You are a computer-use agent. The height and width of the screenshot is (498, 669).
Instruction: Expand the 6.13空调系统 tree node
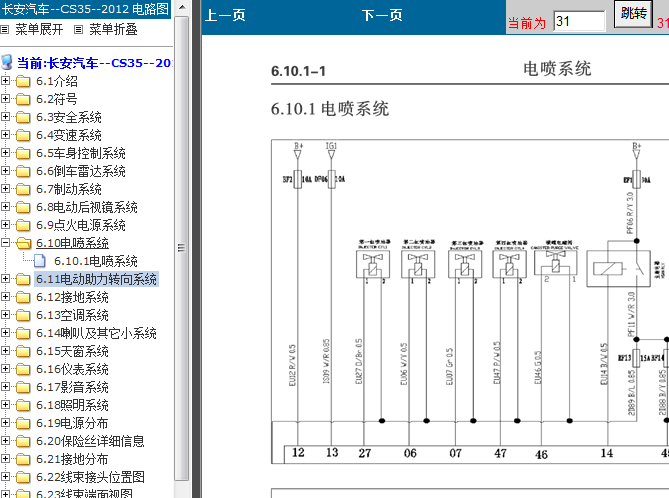[6, 315]
